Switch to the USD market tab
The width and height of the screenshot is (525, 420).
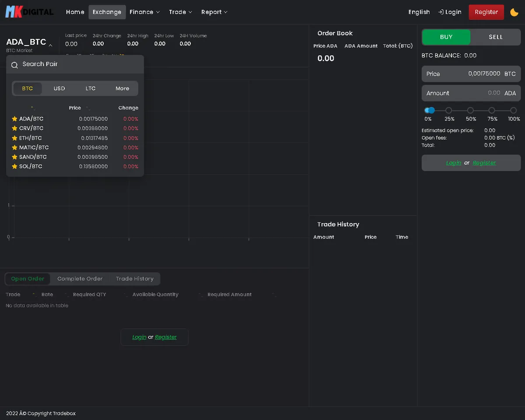[x=59, y=88]
